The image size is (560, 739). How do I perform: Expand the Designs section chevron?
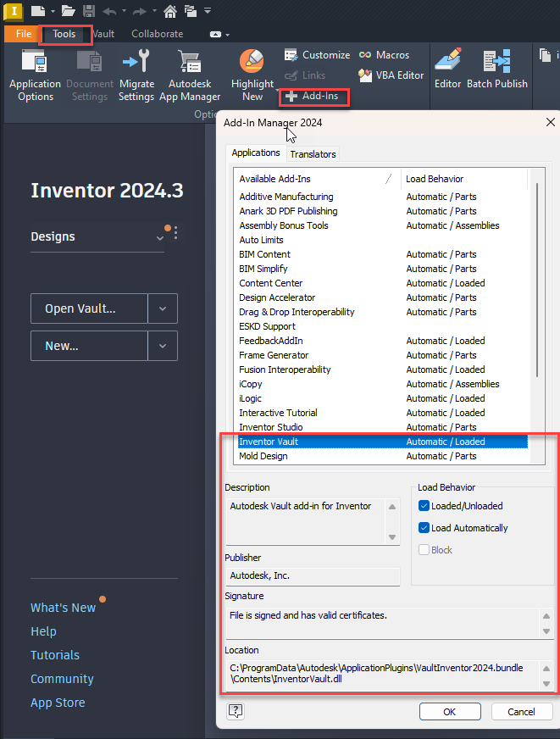(160, 238)
